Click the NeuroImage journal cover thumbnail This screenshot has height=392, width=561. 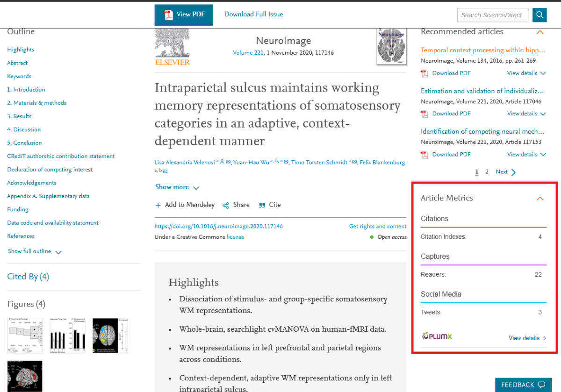point(391,47)
